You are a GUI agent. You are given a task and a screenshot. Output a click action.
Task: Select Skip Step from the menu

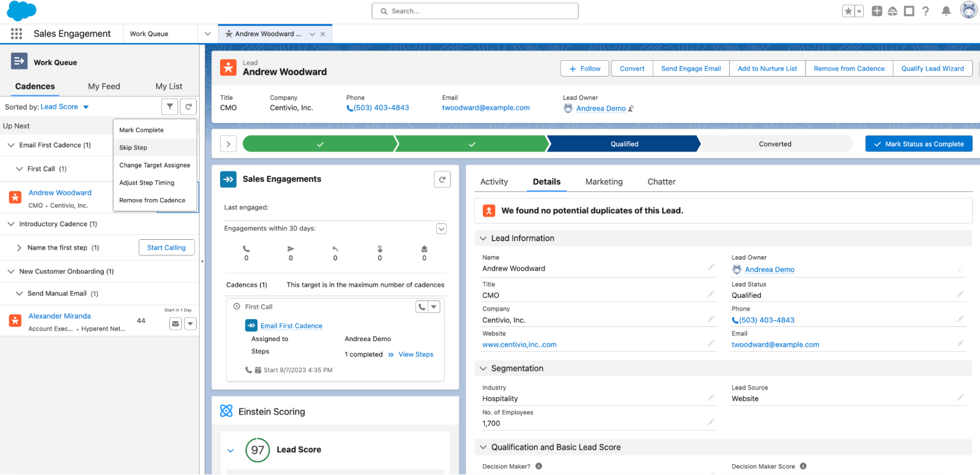[133, 148]
